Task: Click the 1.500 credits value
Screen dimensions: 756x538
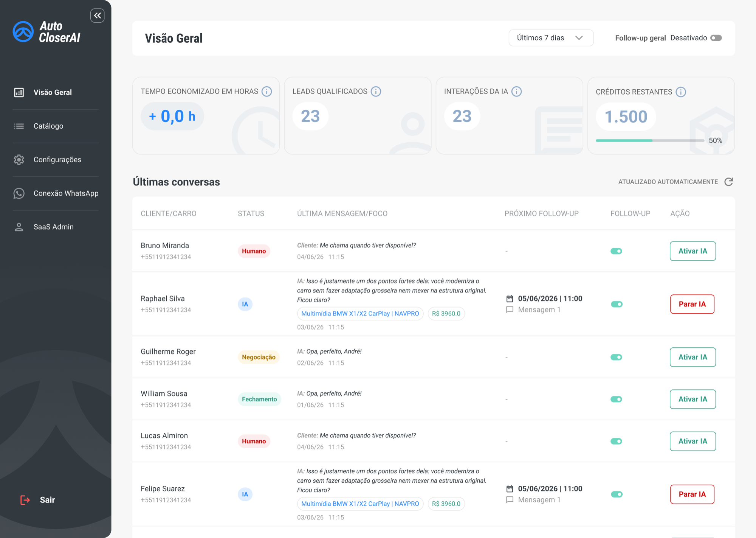Action: click(626, 117)
